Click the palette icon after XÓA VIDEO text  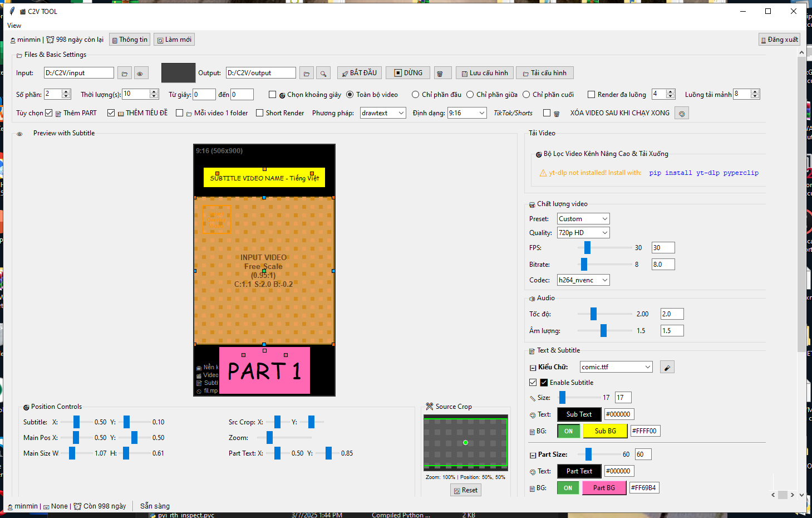tap(681, 113)
